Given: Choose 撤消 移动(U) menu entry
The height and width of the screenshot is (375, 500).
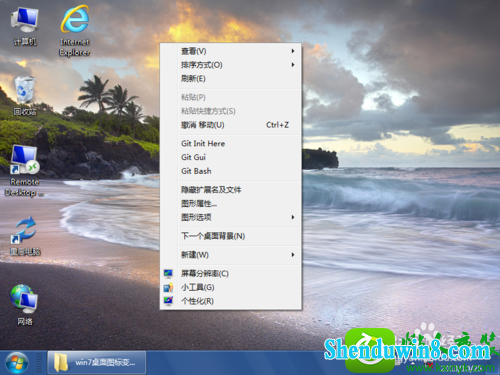Looking at the screenshot, I should click(231, 125).
